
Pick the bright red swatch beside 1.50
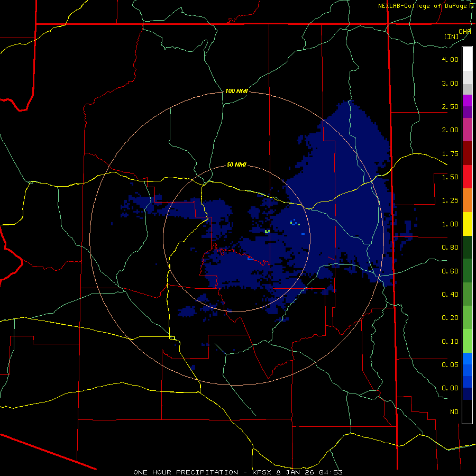point(467,177)
